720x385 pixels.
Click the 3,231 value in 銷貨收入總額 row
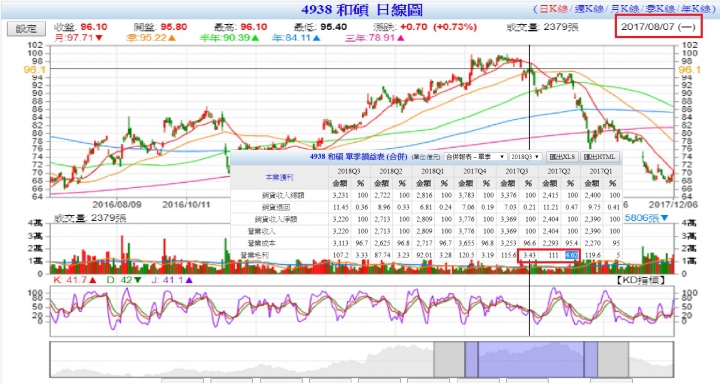point(340,195)
